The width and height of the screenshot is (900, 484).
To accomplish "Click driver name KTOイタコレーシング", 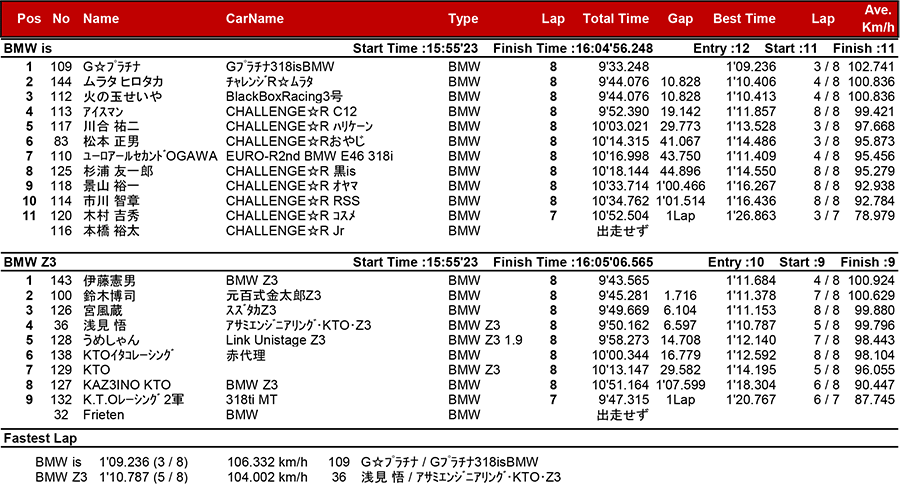I will click(128, 355).
